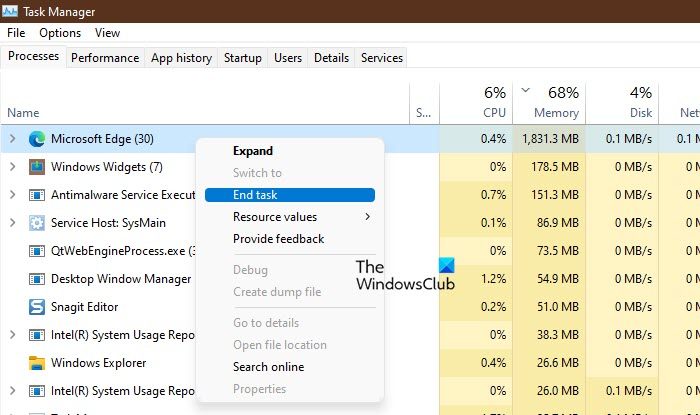This screenshot has height=415, width=700.
Task: Click the Memory column sort arrow
Action: coord(525,90)
